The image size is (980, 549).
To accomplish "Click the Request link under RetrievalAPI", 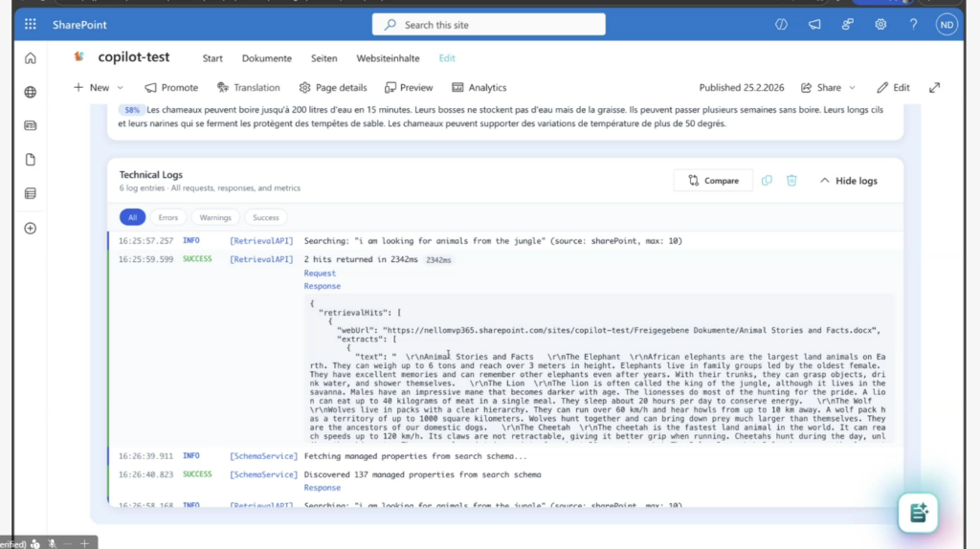I will (320, 273).
